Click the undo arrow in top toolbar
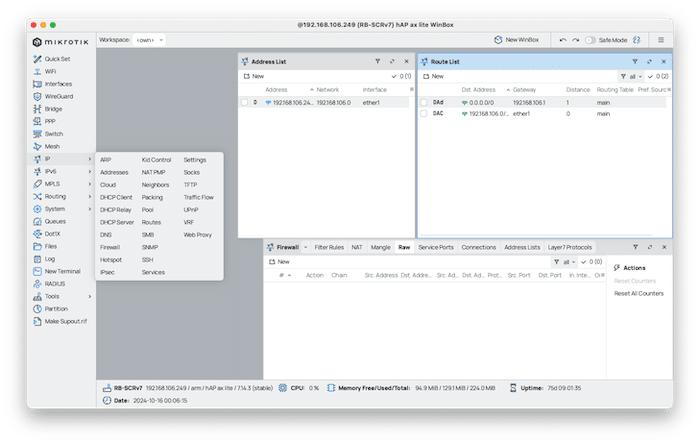700x444 pixels. (x=563, y=40)
